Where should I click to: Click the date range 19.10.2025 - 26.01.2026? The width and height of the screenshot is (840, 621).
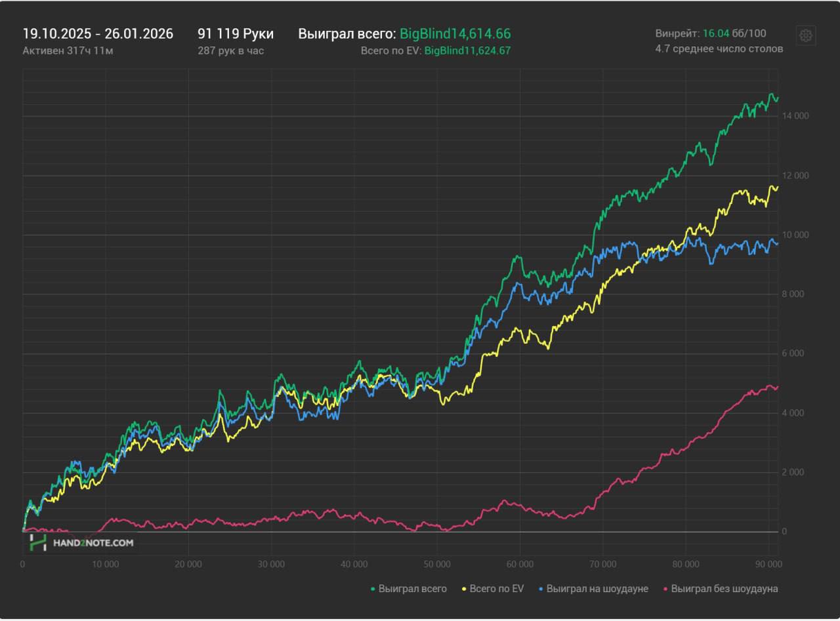(x=98, y=34)
